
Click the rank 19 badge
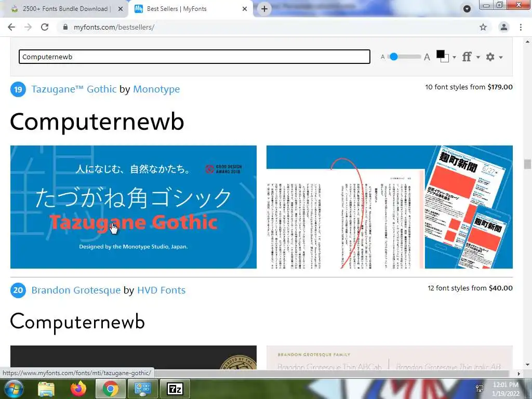(x=18, y=89)
